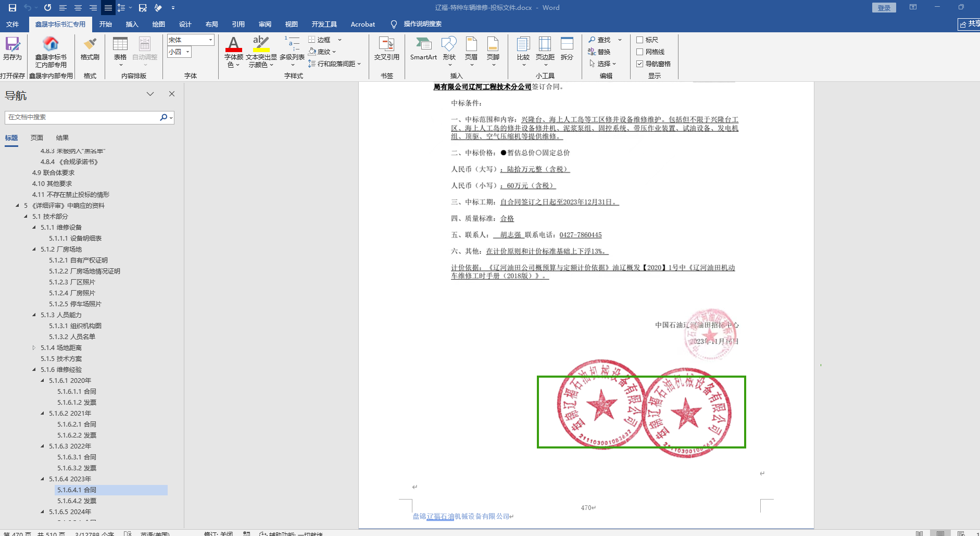980x536 pixels.
Task: Switch to the 开发工具 developer tab
Action: (x=324, y=24)
